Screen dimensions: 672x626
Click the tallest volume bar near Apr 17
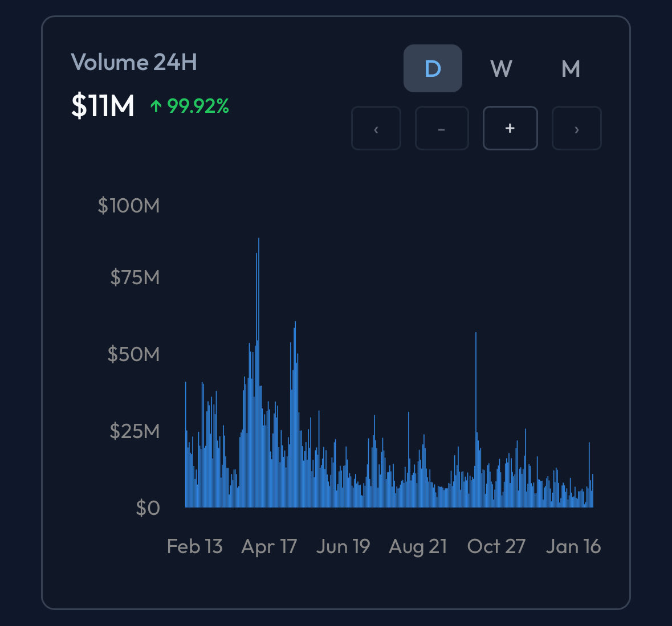tap(258, 373)
